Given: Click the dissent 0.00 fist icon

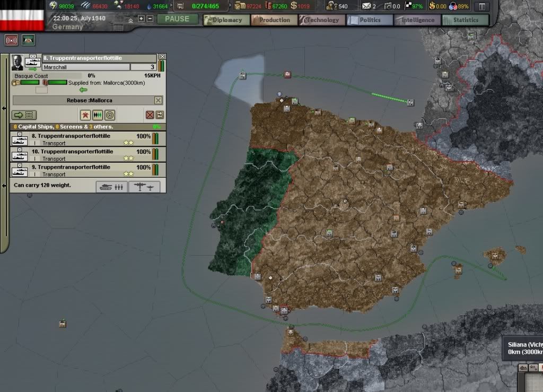Looking at the screenshot, I should pos(432,5).
